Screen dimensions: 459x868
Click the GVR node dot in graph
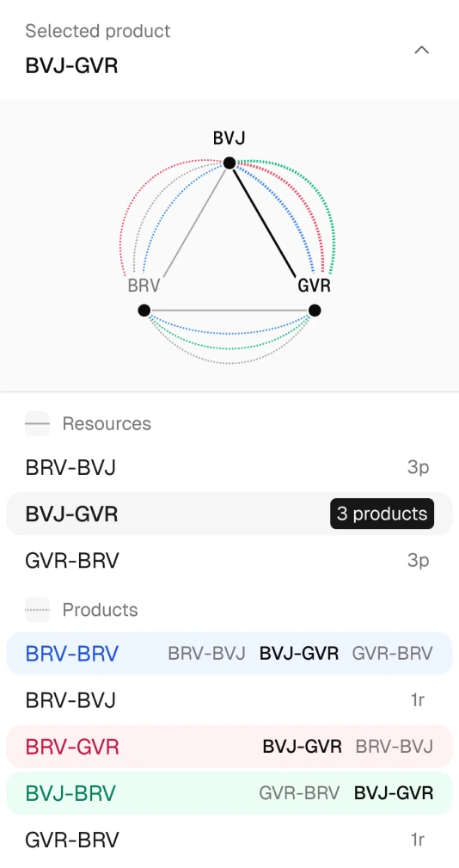tap(315, 310)
